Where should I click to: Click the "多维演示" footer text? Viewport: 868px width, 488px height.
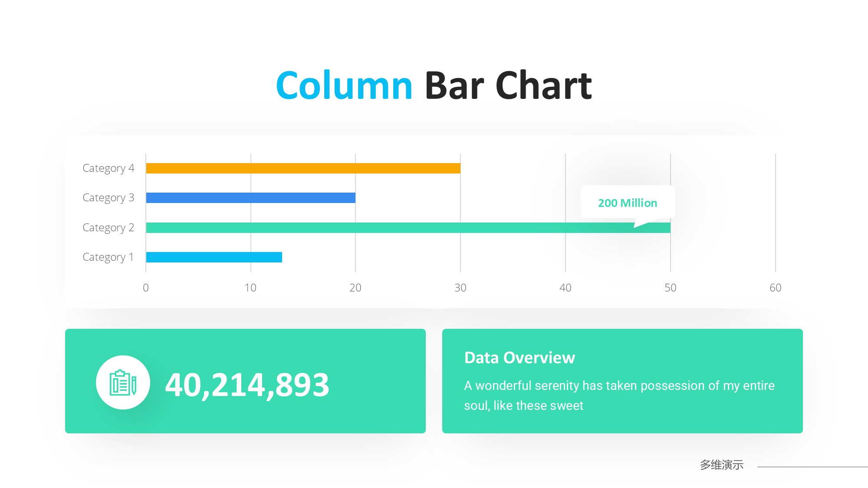(x=721, y=465)
